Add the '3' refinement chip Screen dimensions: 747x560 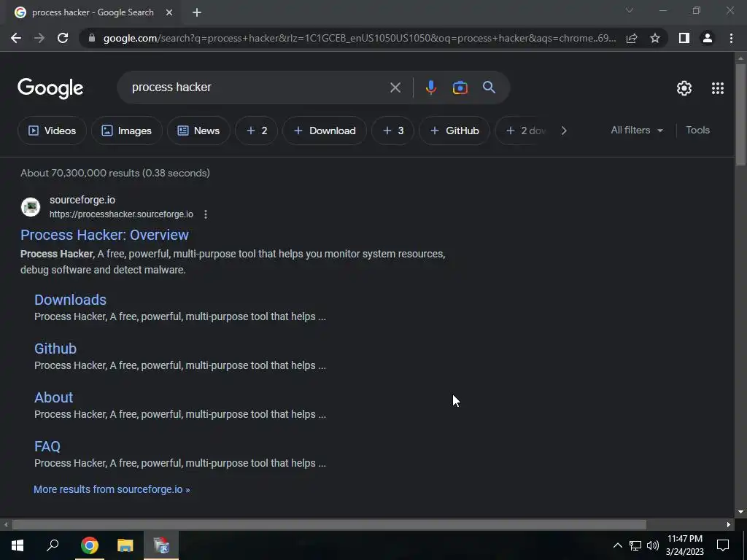tap(392, 131)
